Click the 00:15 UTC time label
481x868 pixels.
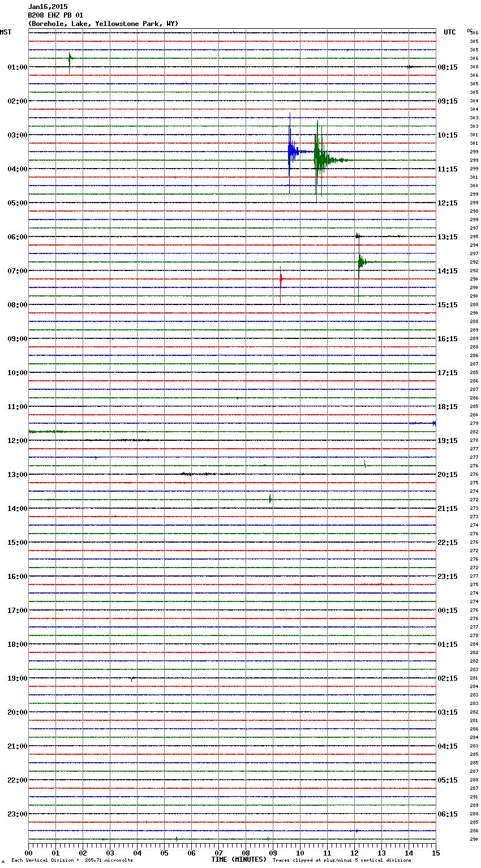448,611
